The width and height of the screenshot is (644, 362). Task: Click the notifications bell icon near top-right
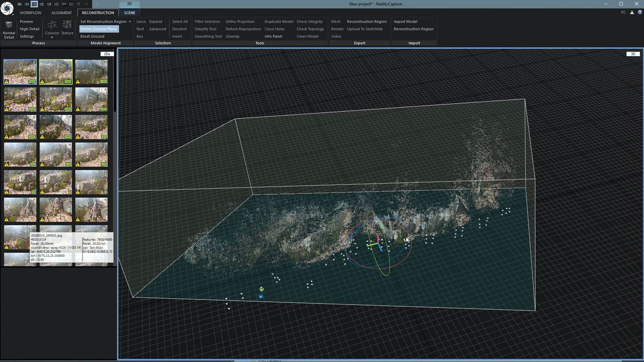coord(632,12)
